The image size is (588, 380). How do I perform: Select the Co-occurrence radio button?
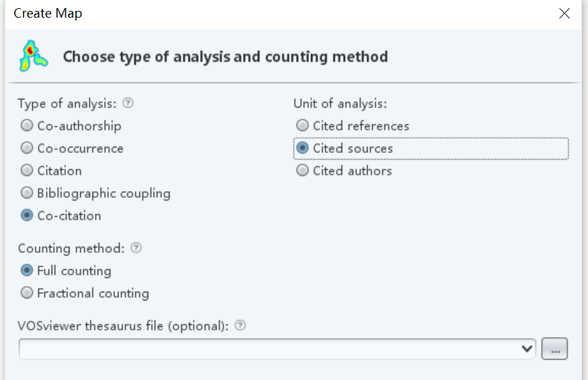click(27, 148)
